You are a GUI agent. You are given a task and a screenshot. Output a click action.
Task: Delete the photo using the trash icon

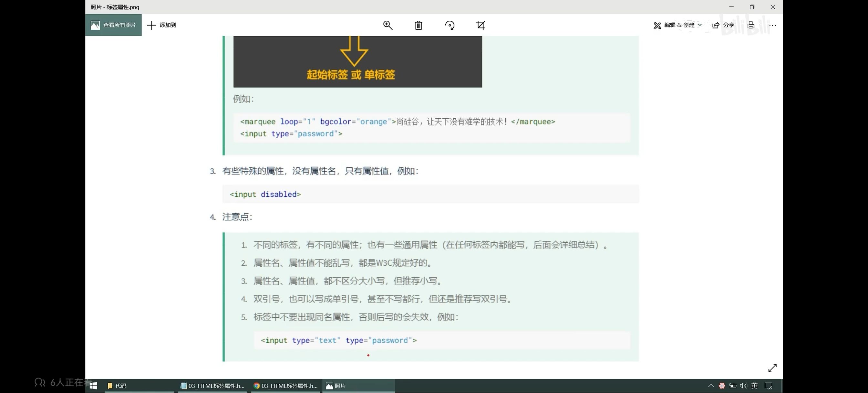[x=418, y=25]
